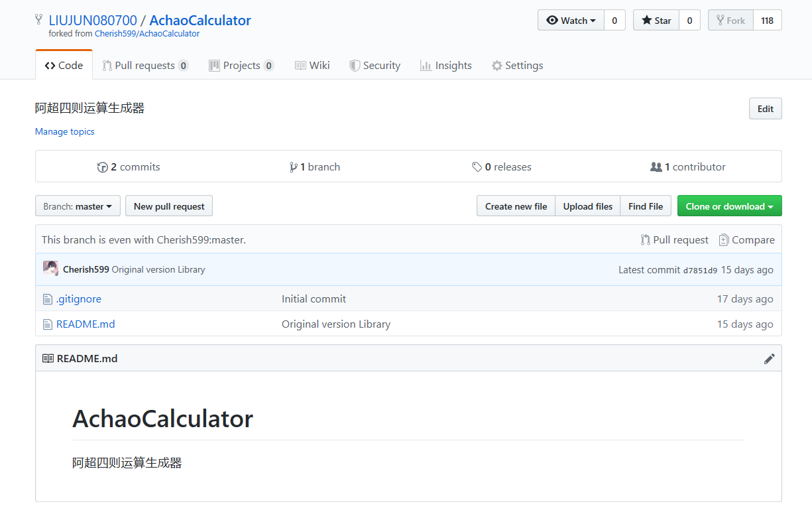Open the Initial commit message link
This screenshot has width=812, height=528.
pos(314,298)
